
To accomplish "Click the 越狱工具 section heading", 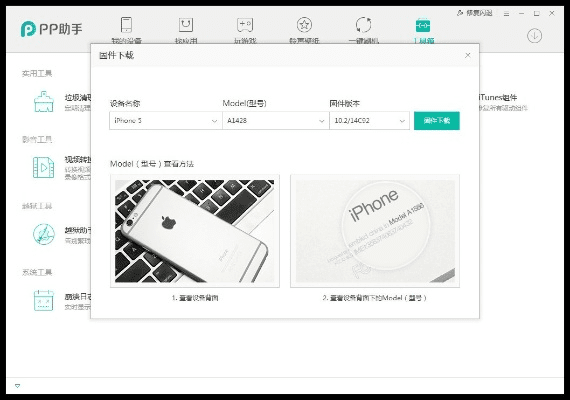I will (x=37, y=206).
